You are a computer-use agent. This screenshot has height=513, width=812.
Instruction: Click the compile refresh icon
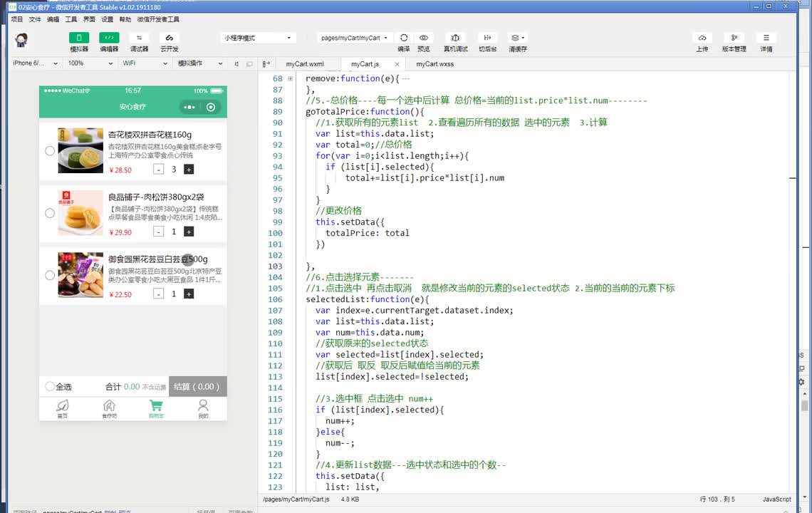(404, 38)
